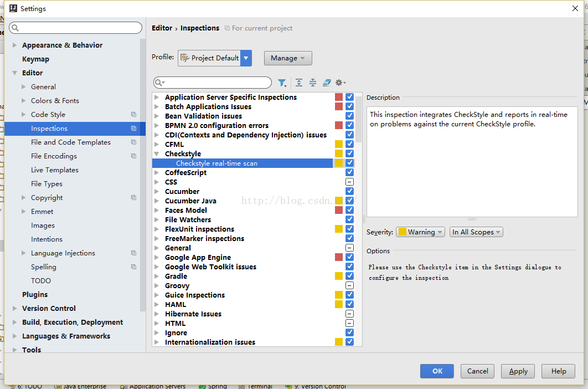Image resolution: width=588 pixels, height=389 pixels.
Task: Open File Types settings page
Action: point(47,184)
